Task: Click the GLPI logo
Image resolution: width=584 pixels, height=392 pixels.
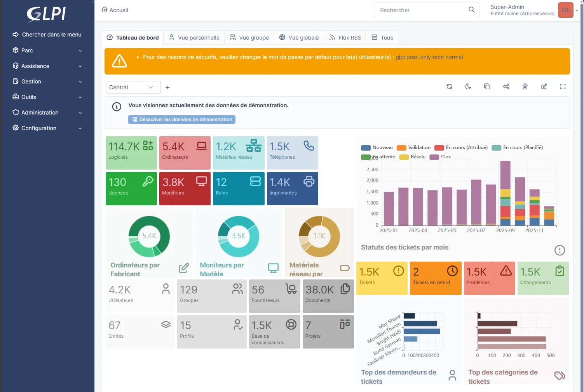Action: [47, 14]
